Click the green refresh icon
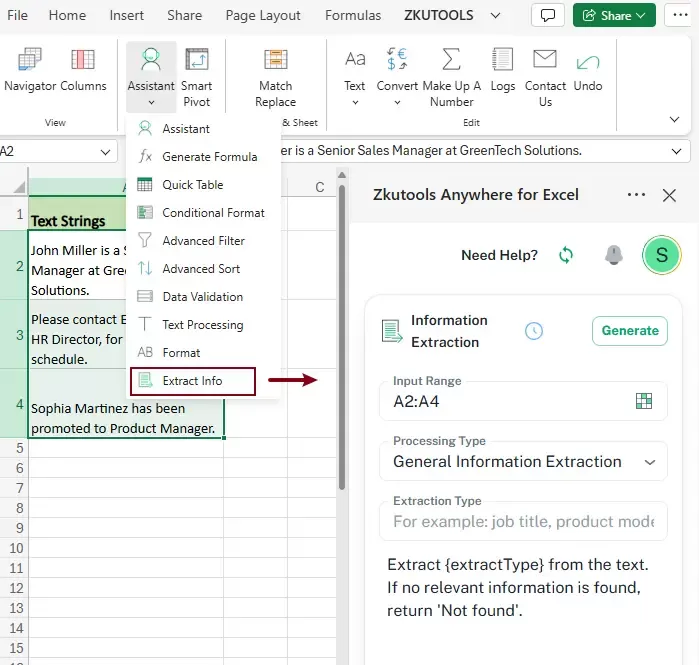699x665 pixels. coord(566,255)
